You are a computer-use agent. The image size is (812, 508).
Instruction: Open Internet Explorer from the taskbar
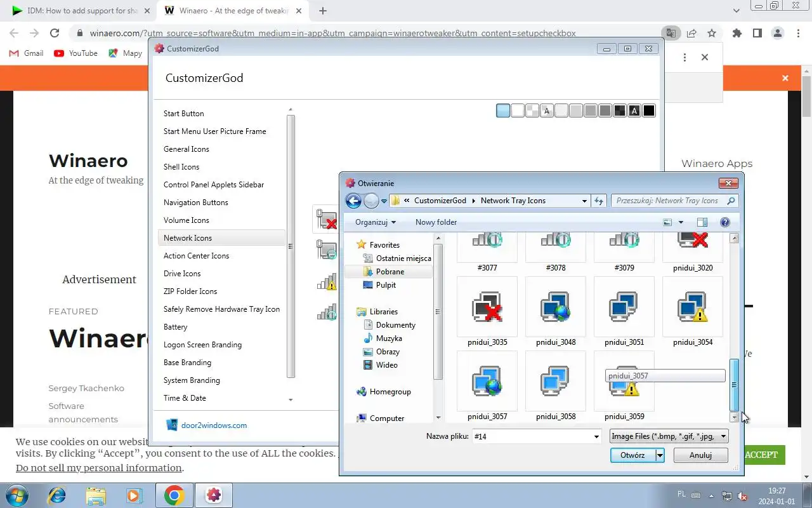(x=56, y=495)
